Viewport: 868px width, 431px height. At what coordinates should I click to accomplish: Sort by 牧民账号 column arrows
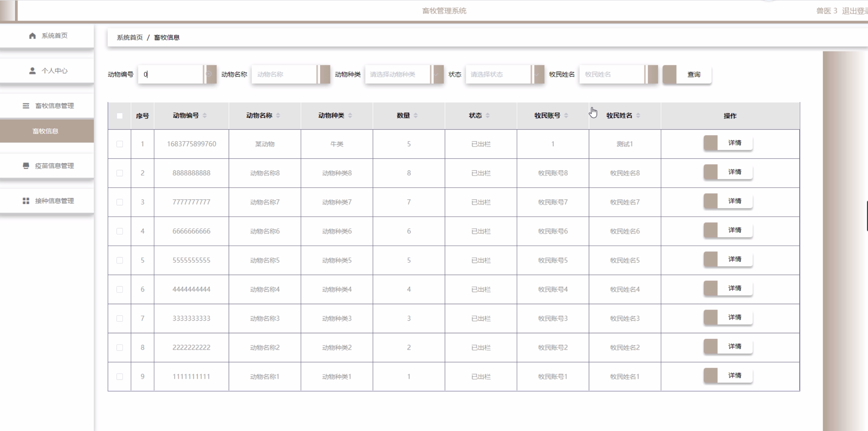coord(566,115)
